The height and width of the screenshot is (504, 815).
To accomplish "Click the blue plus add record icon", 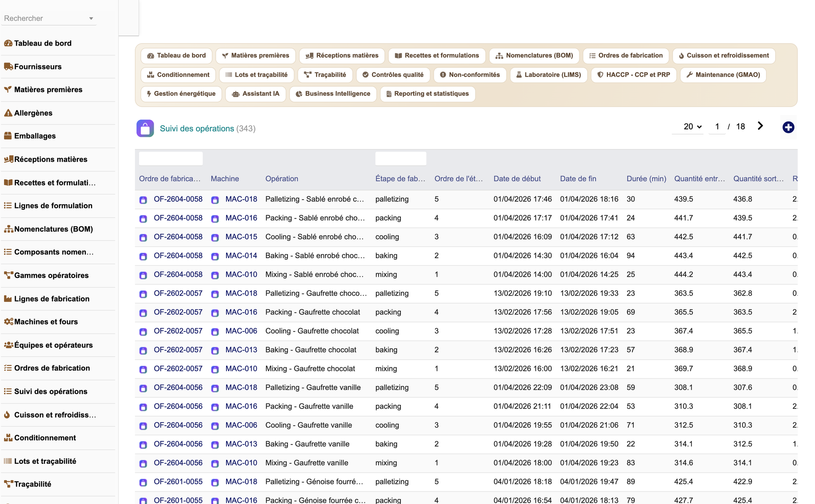I will 788,127.
